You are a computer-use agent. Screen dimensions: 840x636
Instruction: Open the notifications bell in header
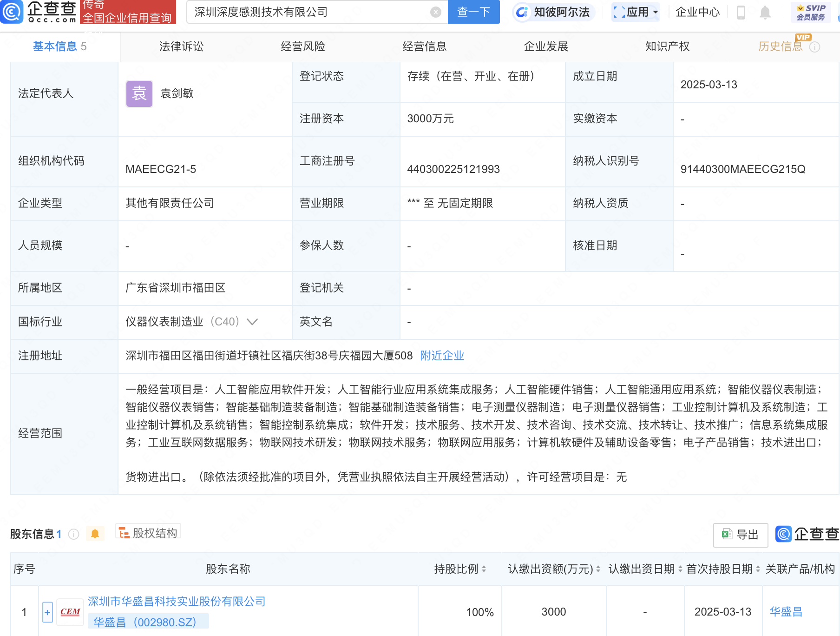[x=765, y=13]
